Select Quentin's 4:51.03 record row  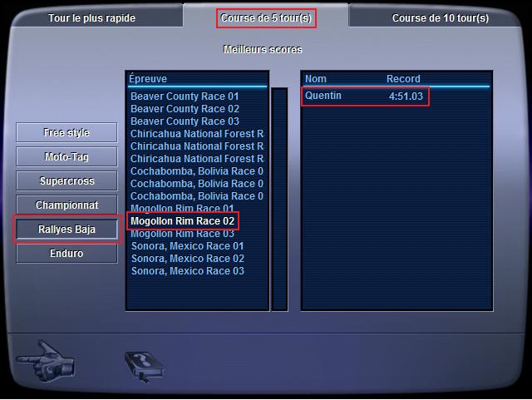364,96
